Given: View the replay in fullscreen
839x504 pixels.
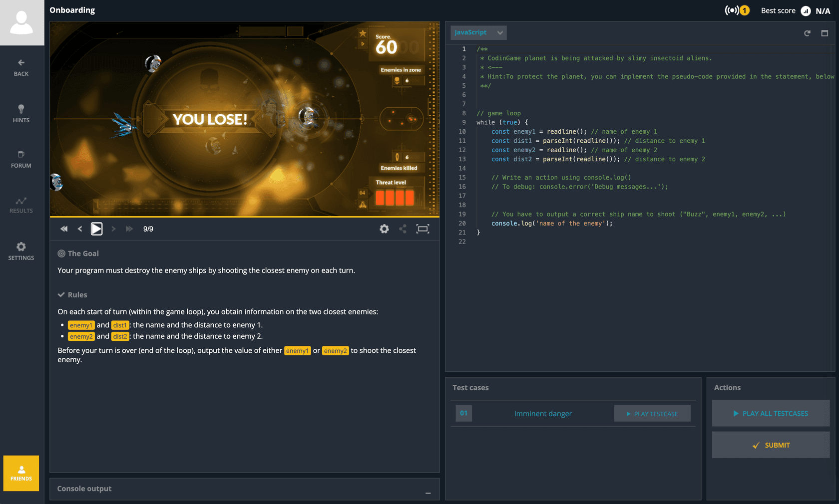Looking at the screenshot, I should tap(422, 229).
